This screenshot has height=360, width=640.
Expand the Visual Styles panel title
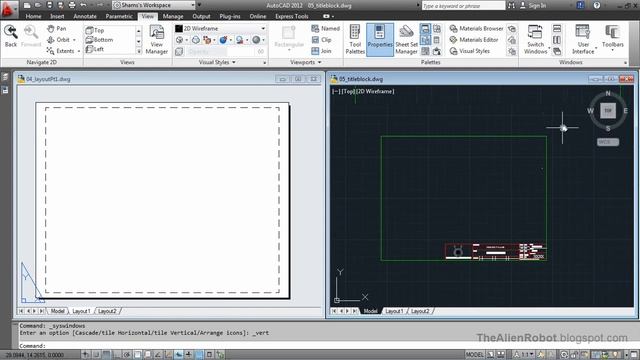[x=217, y=62]
